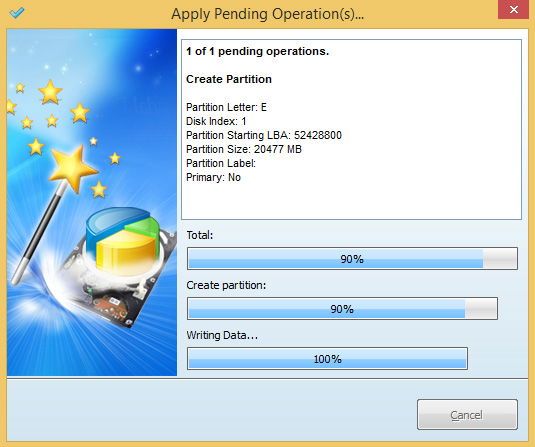
Task: Click the blue checkmark title bar icon
Action: click(x=17, y=13)
